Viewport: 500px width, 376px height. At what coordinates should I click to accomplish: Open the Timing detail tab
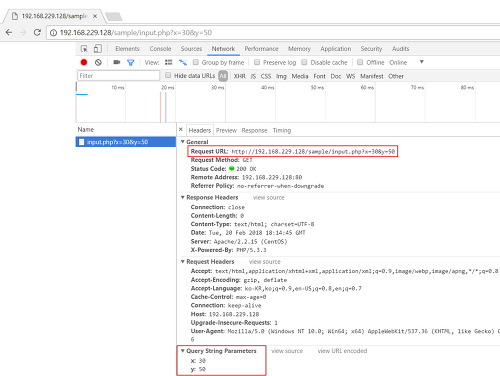coord(282,130)
